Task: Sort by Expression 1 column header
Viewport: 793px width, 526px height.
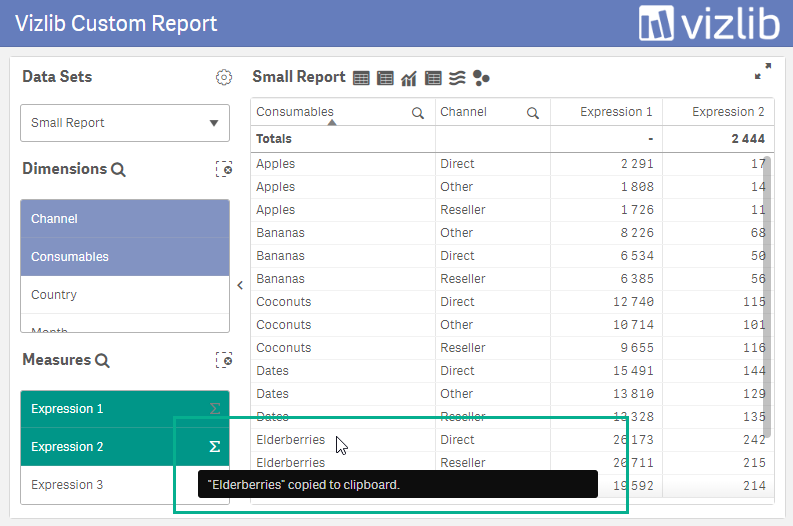Action: point(616,112)
